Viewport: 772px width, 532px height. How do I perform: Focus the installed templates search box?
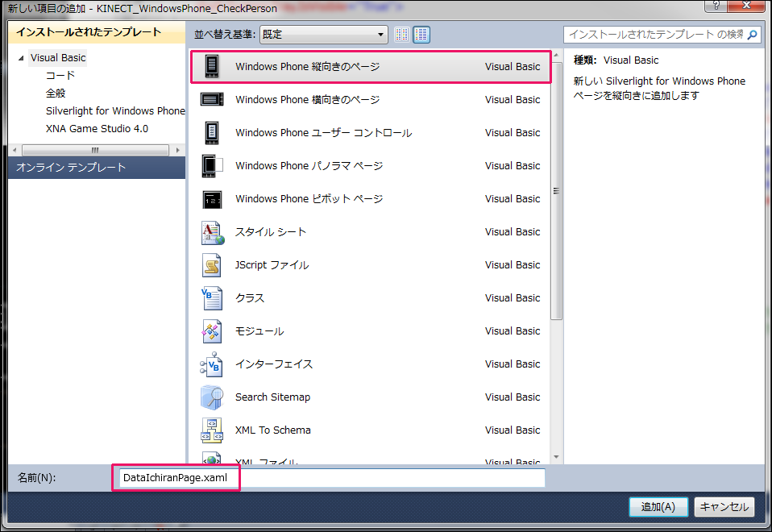[x=656, y=35]
